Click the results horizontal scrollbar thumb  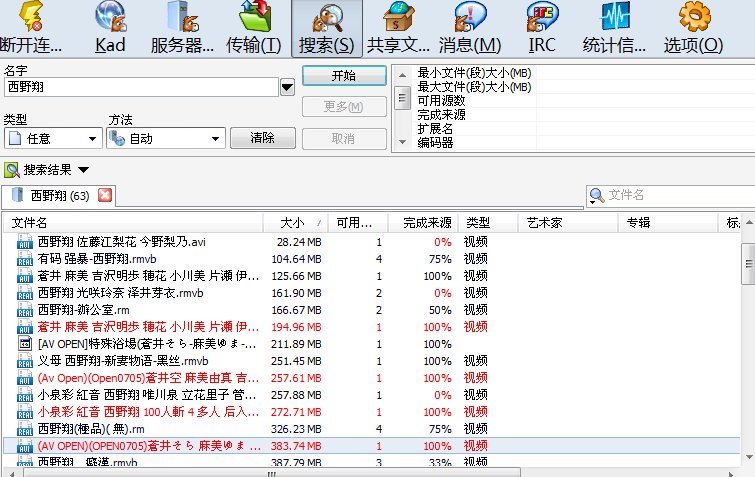(272, 473)
